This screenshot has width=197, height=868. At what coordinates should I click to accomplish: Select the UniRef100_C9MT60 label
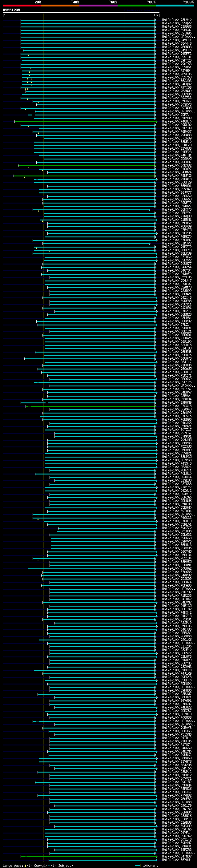pyautogui.click(x=177, y=769)
